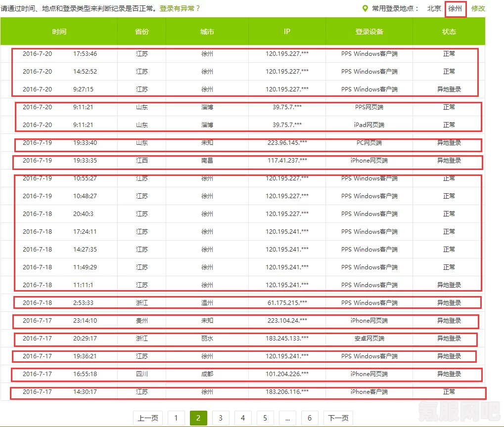
Task: Select 北京 common login location
Action: coord(434,9)
